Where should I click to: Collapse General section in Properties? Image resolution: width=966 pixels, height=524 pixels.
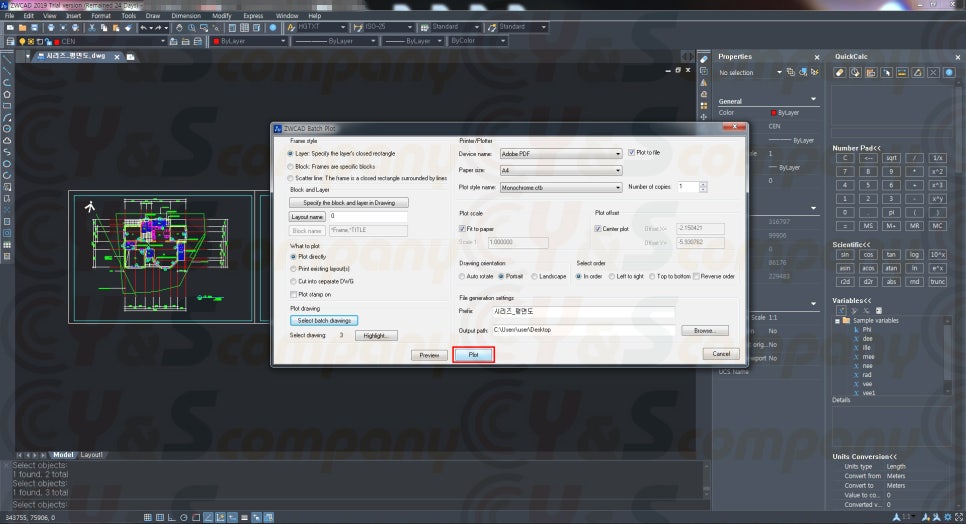tap(813, 99)
